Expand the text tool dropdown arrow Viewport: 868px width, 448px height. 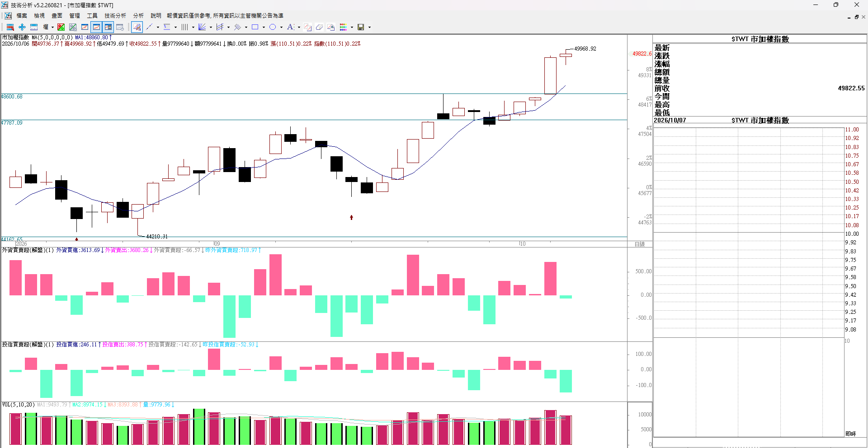click(x=299, y=27)
